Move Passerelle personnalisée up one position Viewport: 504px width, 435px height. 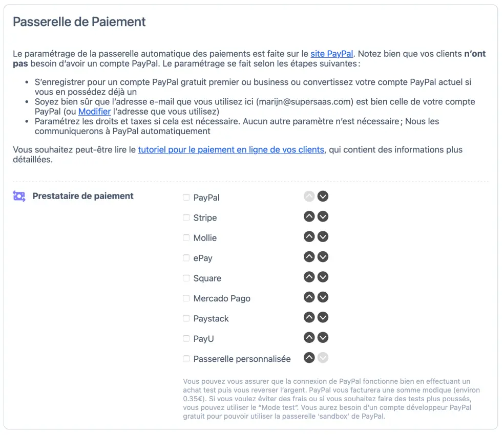pyautogui.click(x=309, y=357)
